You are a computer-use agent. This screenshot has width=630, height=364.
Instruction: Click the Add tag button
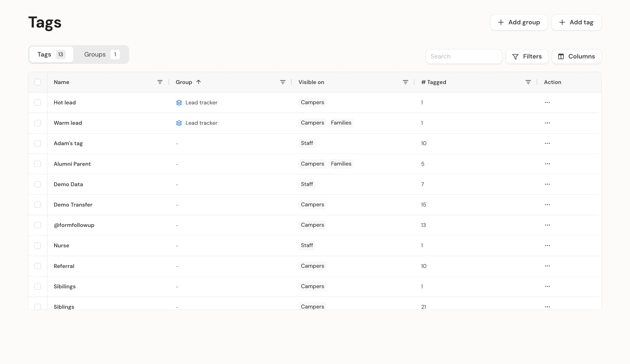pyautogui.click(x=576, y=22)
